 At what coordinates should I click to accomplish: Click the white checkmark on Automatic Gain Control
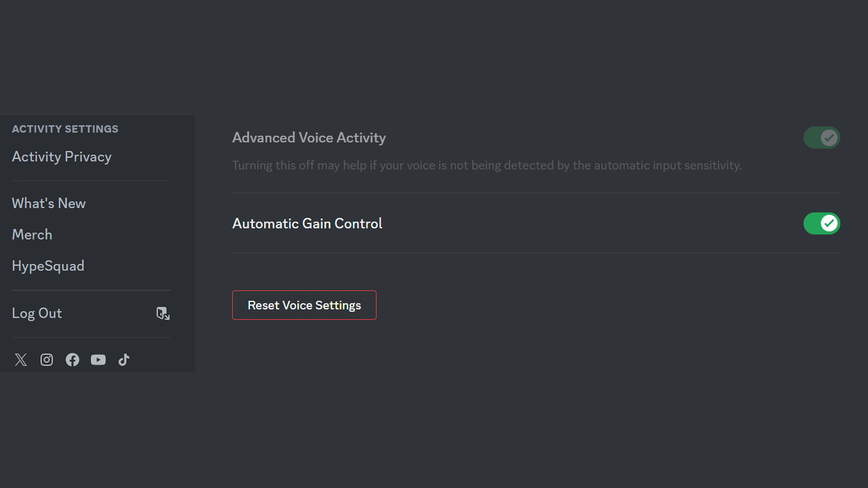(x=827, y=223)
